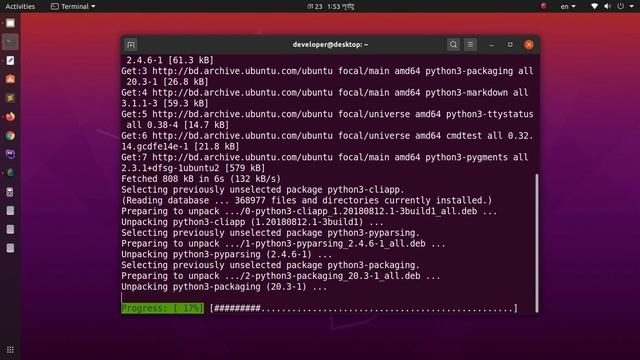Open the text editor dock icon
Image resolution: width=640 pixels, height=360 pixels.
10,60
